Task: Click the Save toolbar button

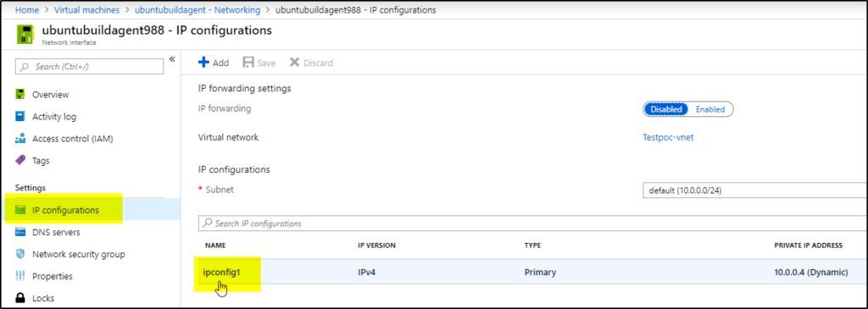Action: [x=259, y=63]
